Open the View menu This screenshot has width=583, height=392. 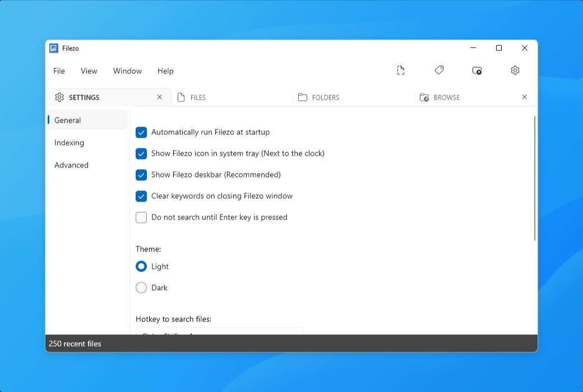click(x=89, y=71)
